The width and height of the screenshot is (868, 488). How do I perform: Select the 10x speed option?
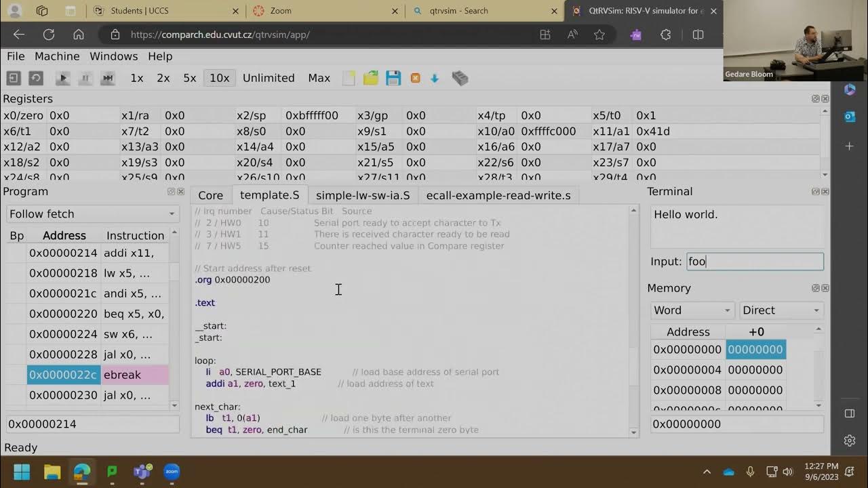(x=220, y=78)
